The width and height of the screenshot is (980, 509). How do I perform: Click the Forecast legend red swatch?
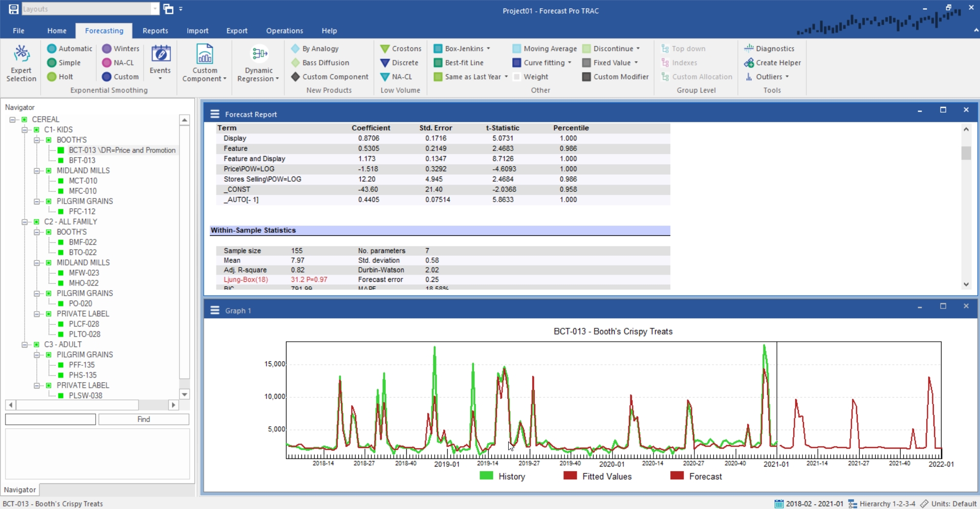(x=677, y=476)
